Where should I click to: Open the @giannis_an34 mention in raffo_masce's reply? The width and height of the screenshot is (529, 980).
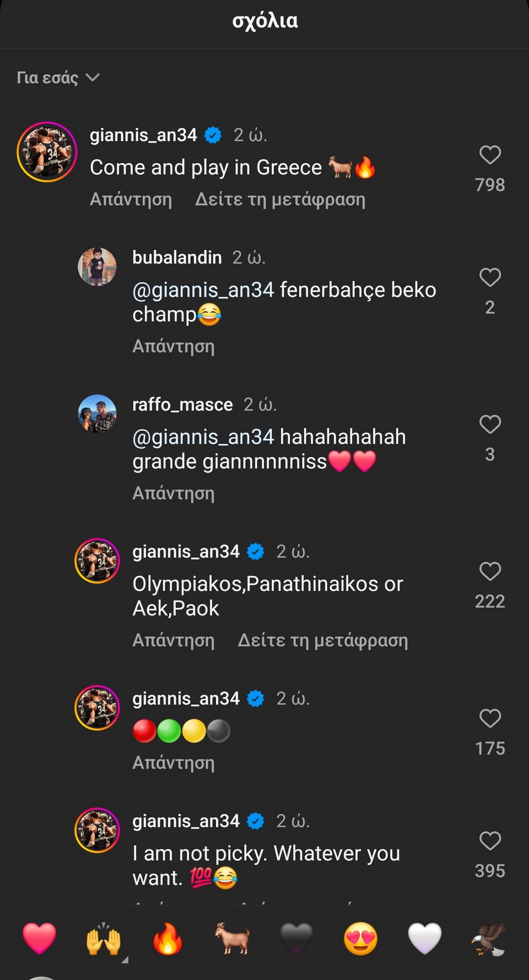tap(203, 437)
